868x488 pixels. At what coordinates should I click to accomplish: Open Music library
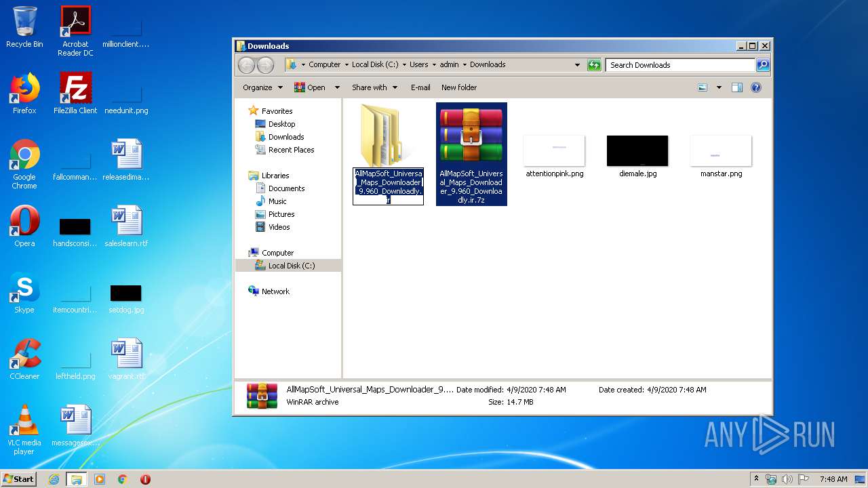click(x=271, y=201)
